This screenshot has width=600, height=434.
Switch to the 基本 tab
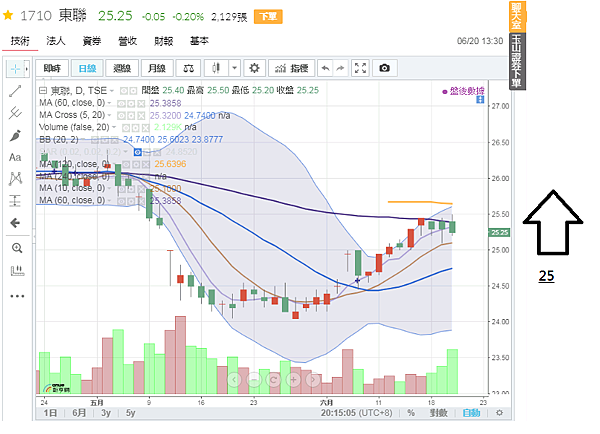tap(199, 41)
